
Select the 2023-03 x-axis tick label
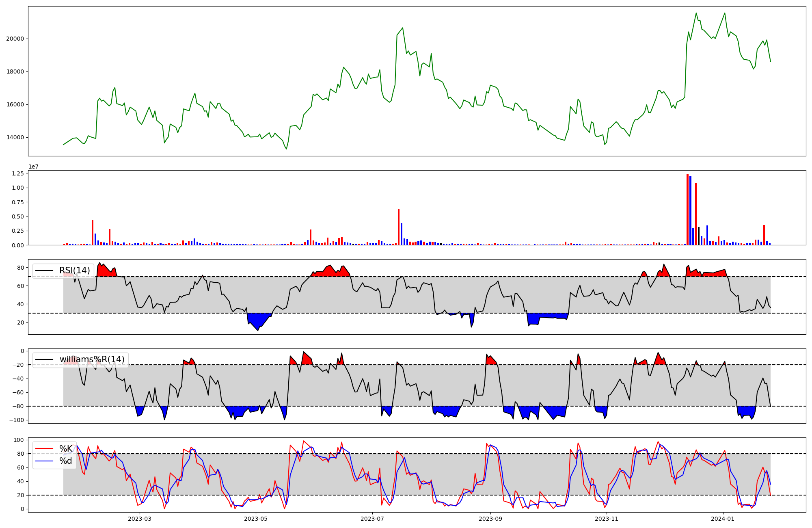[140, 519]
